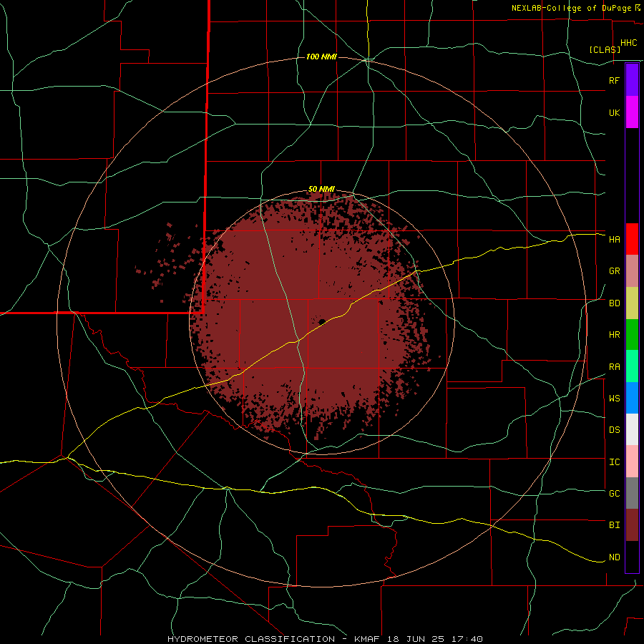Click the white DS legend swatch
Viewport: 644px width, 644px height.
[632, 429]
